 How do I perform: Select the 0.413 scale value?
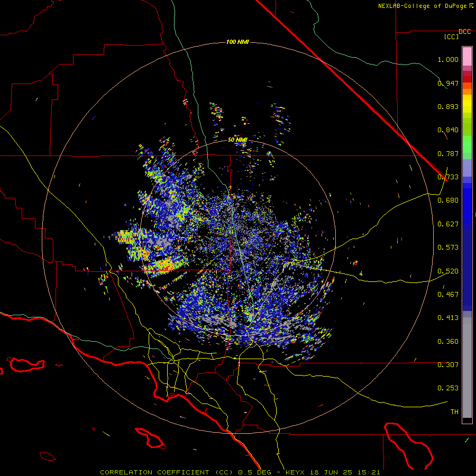tap(448, 318)
